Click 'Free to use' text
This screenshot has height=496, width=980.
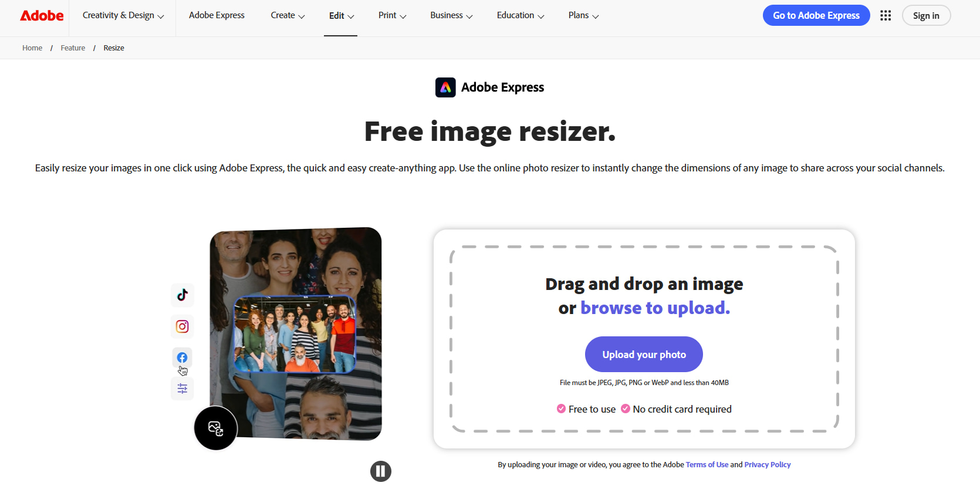(592, 409)
